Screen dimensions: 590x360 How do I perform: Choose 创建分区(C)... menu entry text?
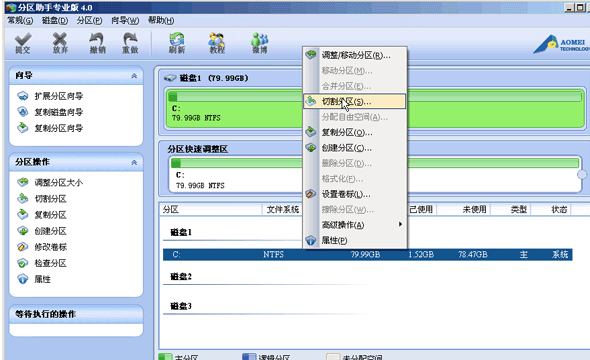347,148
